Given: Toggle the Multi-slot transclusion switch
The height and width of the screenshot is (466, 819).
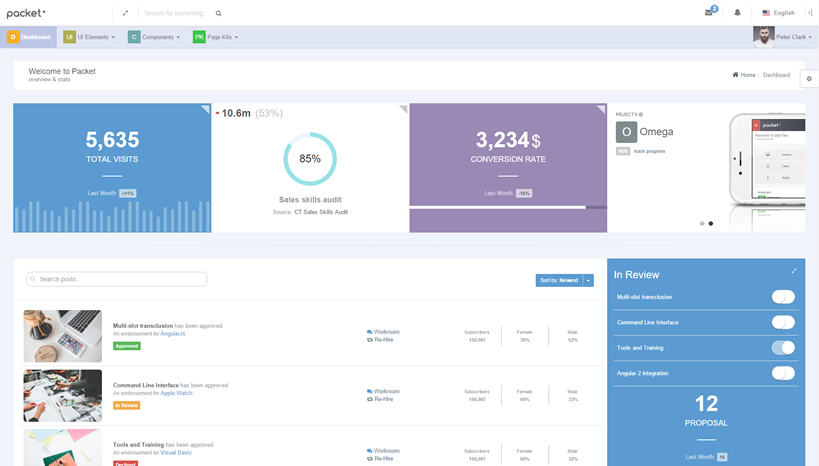Looking at the screenshot, I should click(783, 297).
